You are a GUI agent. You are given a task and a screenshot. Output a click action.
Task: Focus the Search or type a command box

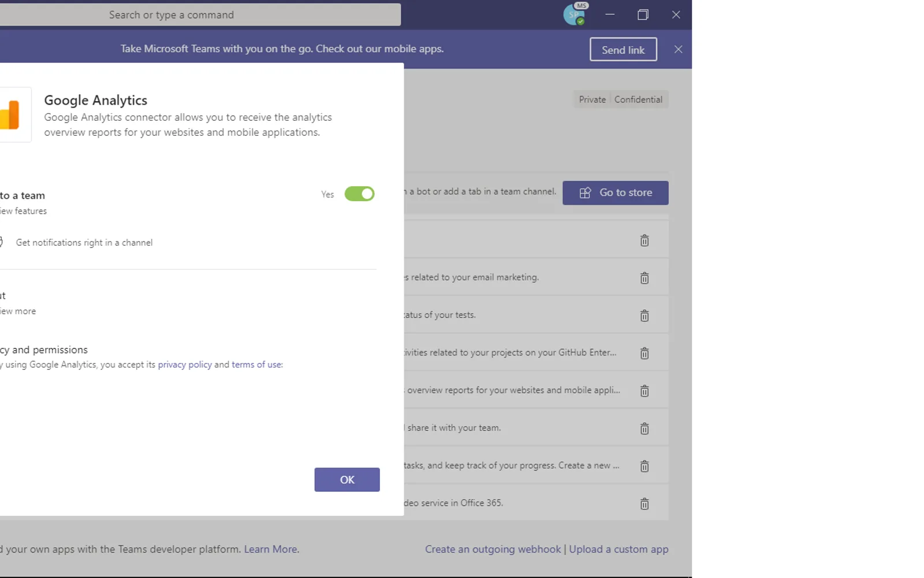[200, 14]
